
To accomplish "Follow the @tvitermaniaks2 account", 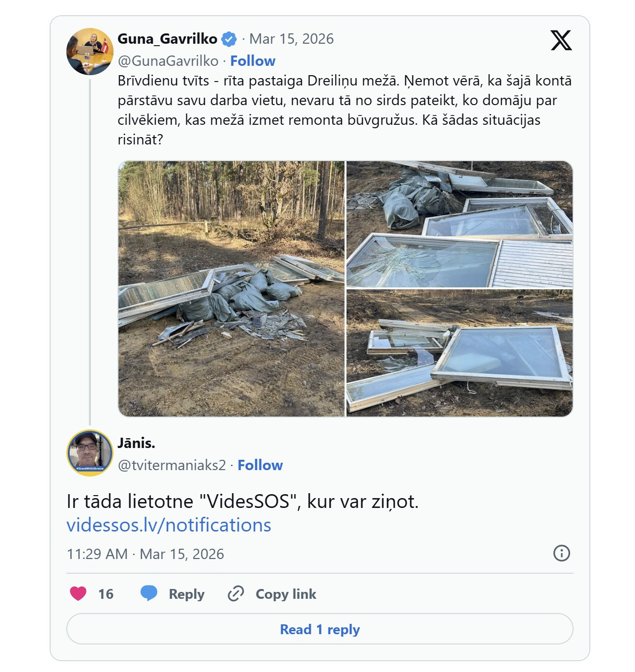I will (260, 465).
